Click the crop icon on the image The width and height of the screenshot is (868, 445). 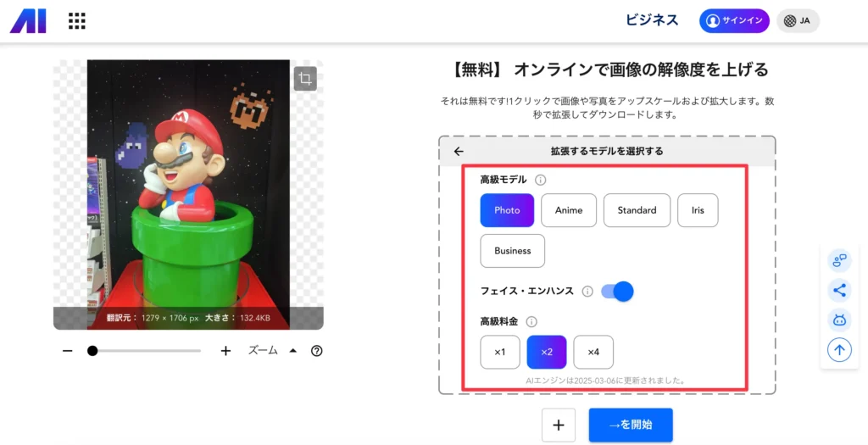(305, 79)
